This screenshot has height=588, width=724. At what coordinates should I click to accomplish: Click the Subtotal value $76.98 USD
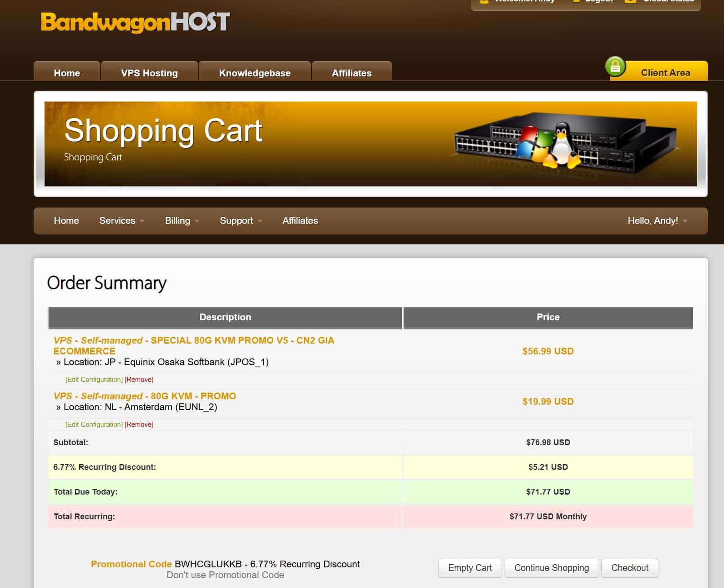(x=548, y=442)
